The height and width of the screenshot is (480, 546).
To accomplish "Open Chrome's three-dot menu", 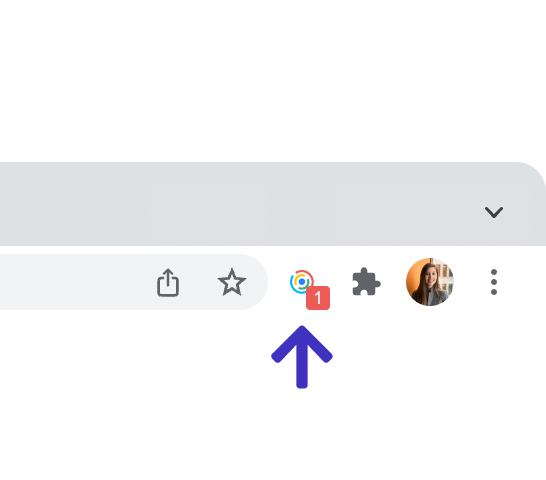I will (493, 282).
